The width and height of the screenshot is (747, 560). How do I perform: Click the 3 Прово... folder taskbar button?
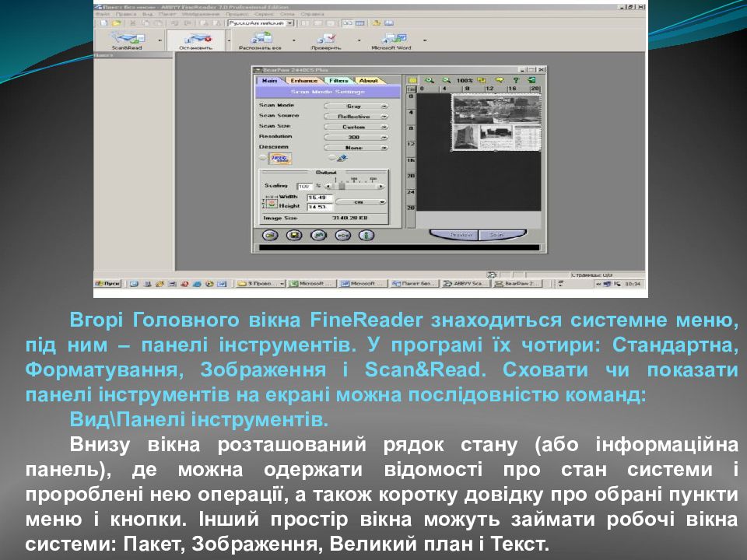point(261,283)
